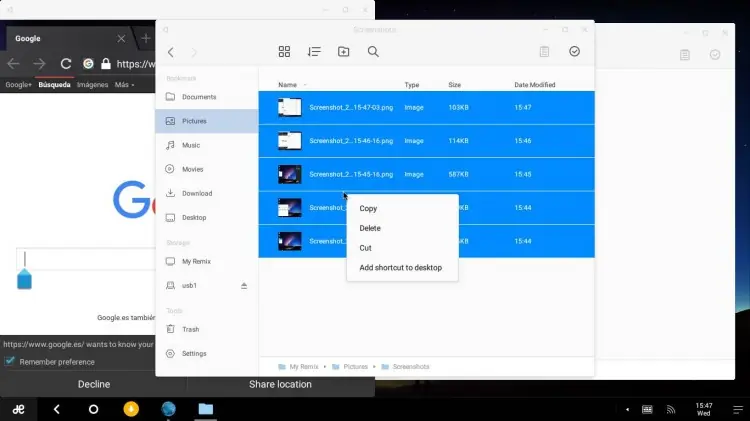Choose Copy from the context menu
Viewport: 750px width, 421px height.
tap(402, 208)
